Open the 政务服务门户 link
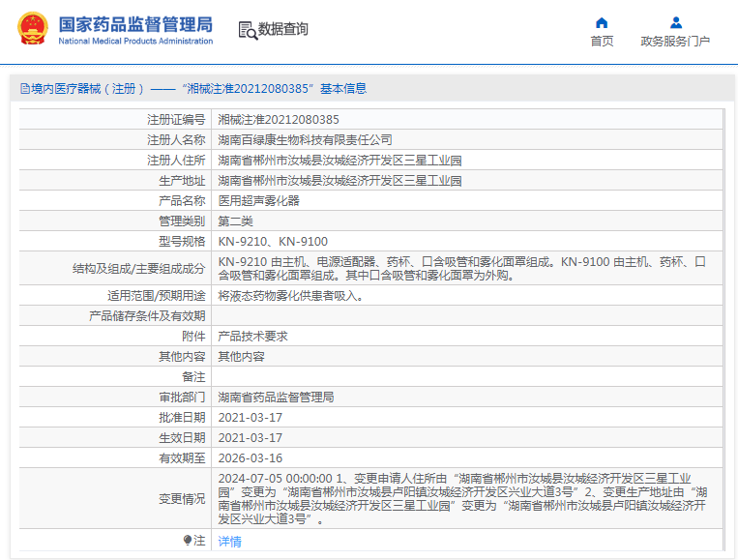738x560 pixels. click(x=675, y=41)
